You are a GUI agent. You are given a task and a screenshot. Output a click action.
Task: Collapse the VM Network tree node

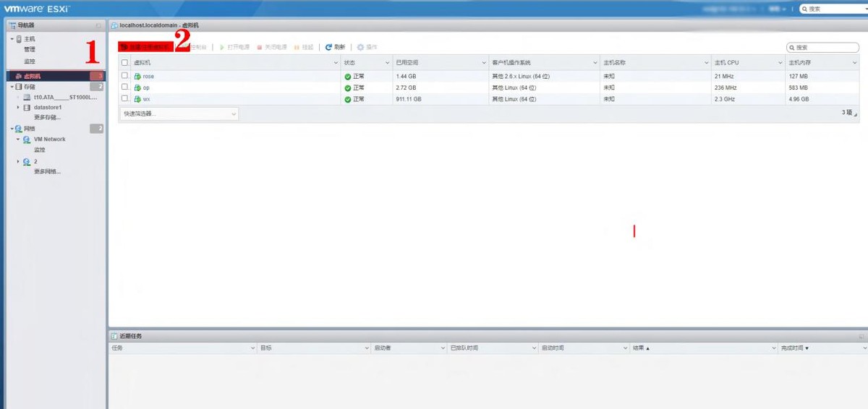pyautogui.click(x=18, y=139)
